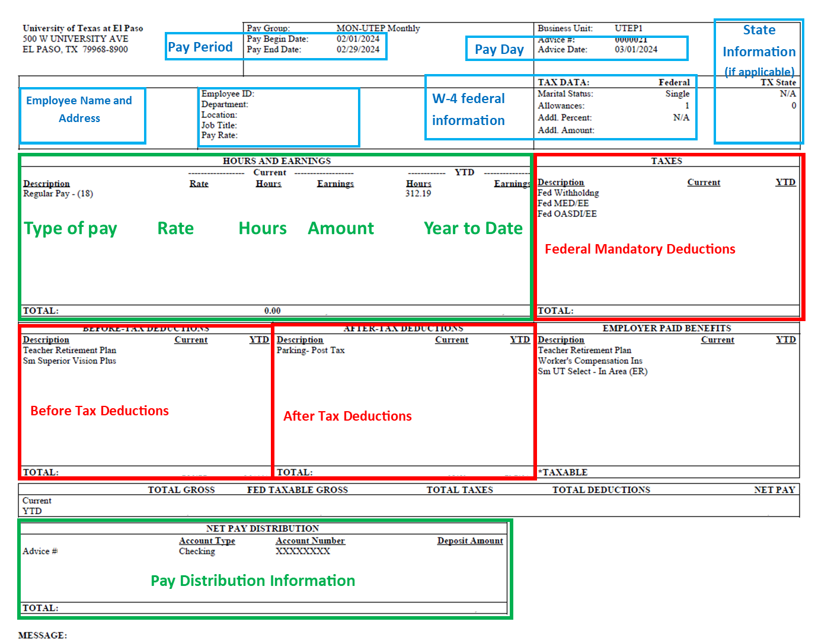Viewport: 815px width, 644px height.
Task: Click the Advice Date 03/01/2024 value
Action: click(x=636, y=50)
